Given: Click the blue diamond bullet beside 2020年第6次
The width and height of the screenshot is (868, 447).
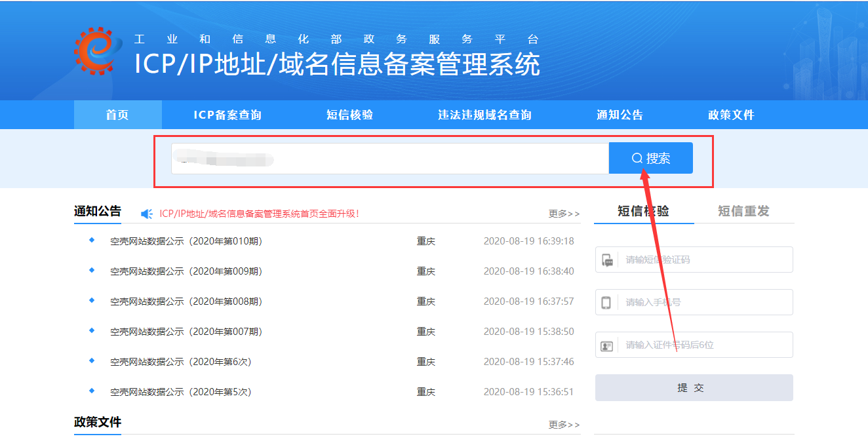Looking at the screenshot, I should 92,360.
